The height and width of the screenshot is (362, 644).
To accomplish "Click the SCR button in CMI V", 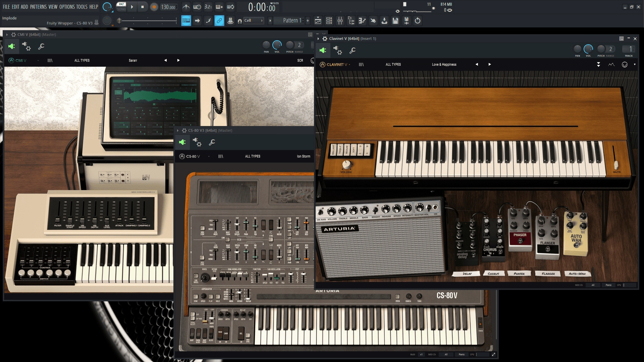I will pos(300,60).
